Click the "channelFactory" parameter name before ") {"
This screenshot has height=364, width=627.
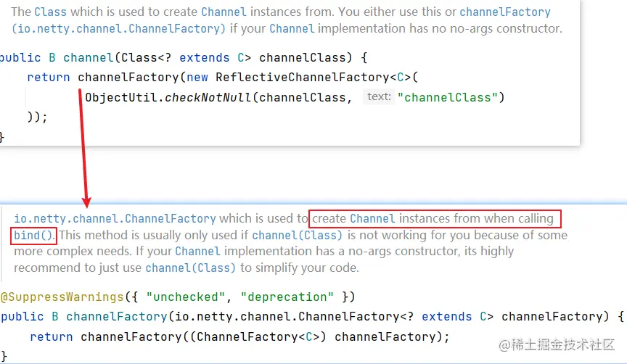coord(552,316)
